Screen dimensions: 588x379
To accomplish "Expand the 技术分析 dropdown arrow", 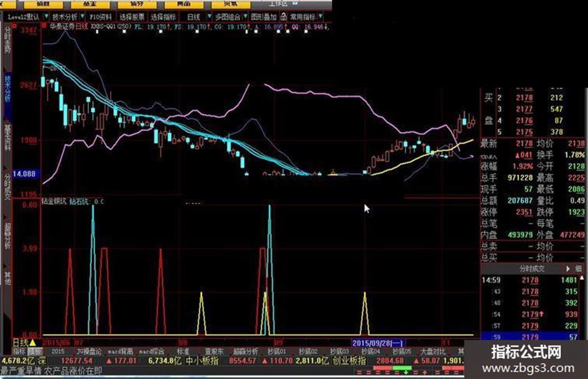I will (x=82, y=17).
